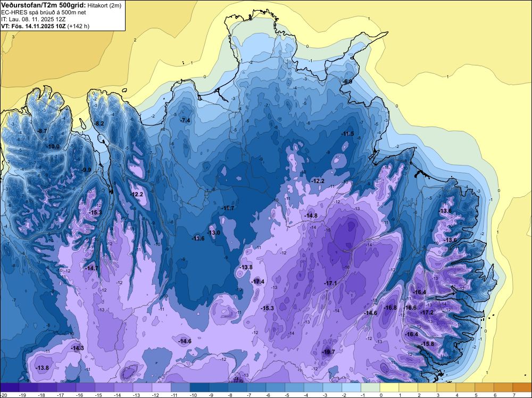Select the -10.0 temperature label
This screenshot has height=398, width=532.
pyautogui.click(x=53, y=146)
